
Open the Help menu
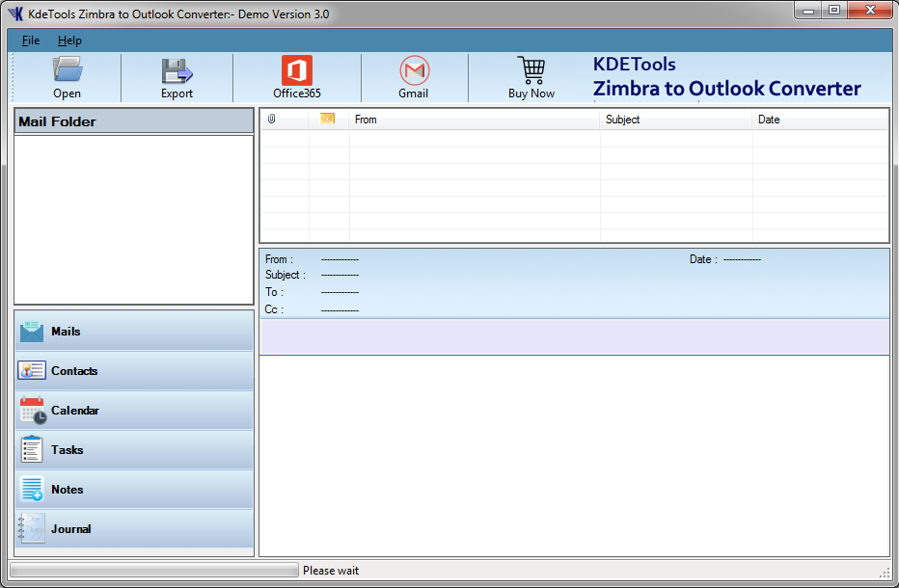coord(69,40)
